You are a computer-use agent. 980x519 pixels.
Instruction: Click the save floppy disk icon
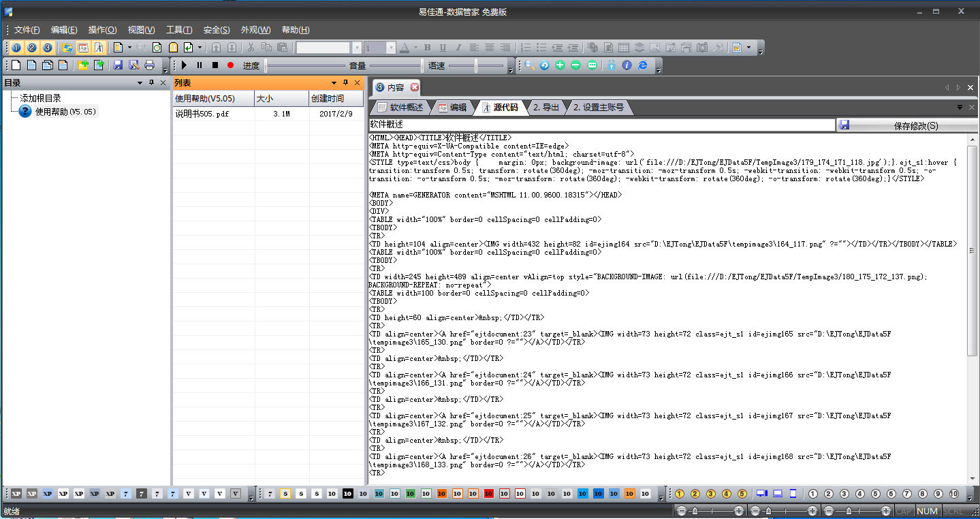(x=118, y=65)
